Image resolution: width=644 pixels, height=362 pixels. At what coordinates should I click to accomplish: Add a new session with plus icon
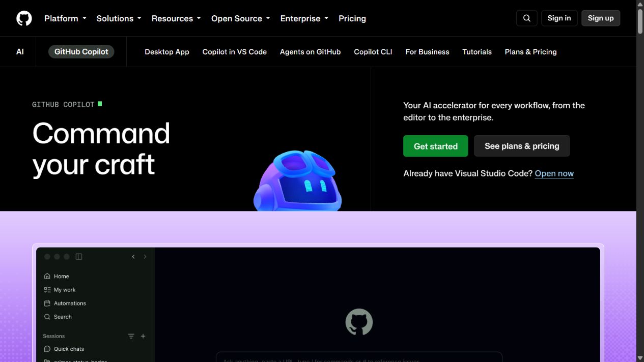[x=143, y=336]
